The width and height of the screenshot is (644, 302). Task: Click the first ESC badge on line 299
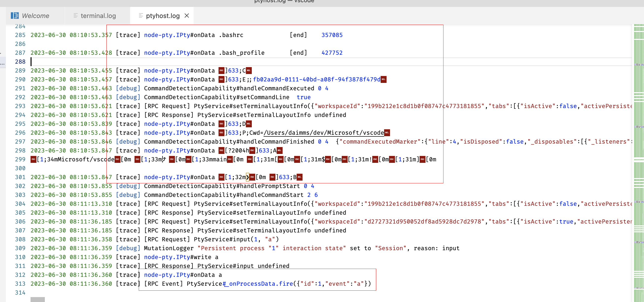click(x=33, y=159)
